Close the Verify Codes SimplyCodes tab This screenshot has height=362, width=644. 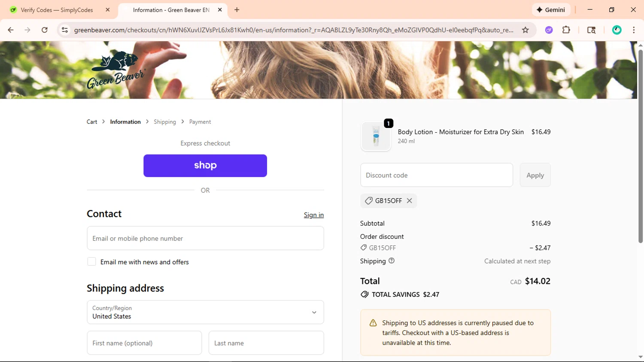point(108,10)
